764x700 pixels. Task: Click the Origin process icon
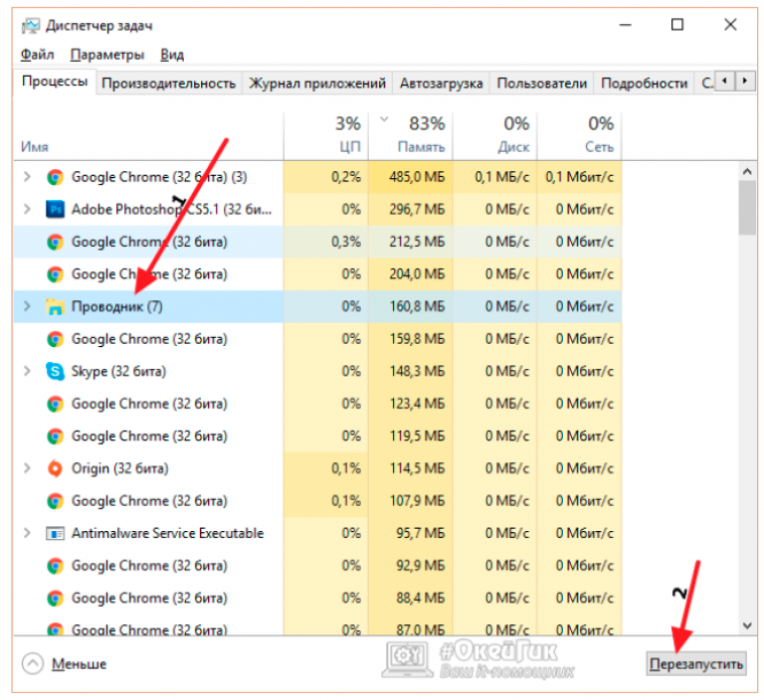[x=55, y=468]
